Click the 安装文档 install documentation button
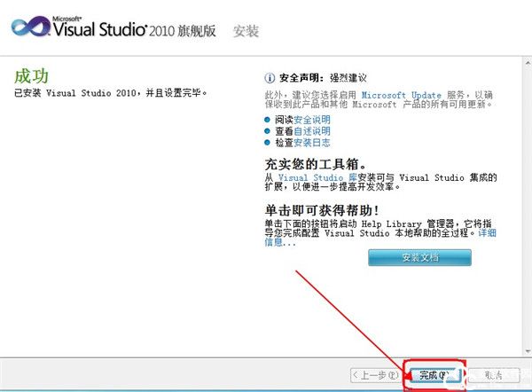Image resolution: width=532 pixels, height=392 pixels. [x=419, y=257]
